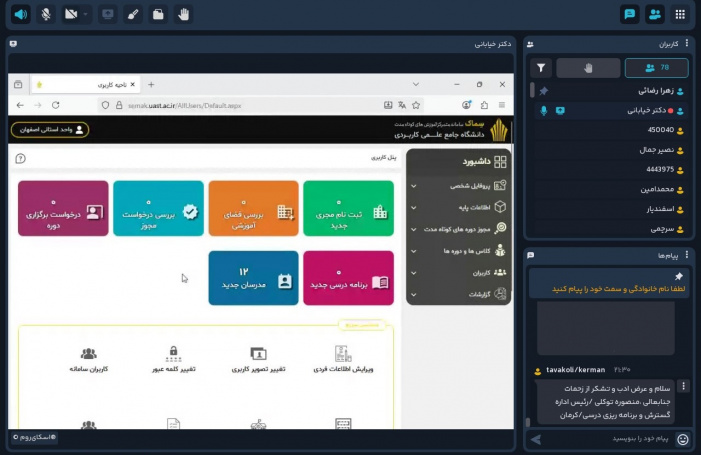
Task: Open the camera options dropdown arrow
Action: 85,14
